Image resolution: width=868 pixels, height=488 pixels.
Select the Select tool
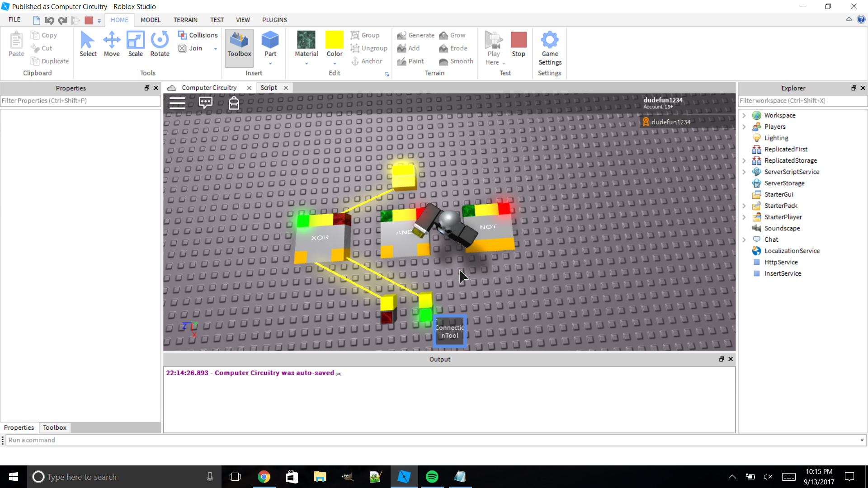pos(88,44)
